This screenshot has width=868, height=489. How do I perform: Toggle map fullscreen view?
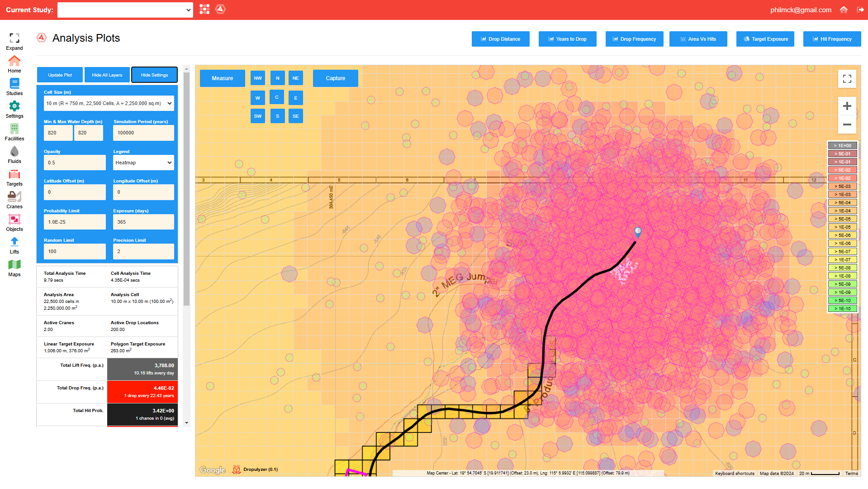[847, 79]
